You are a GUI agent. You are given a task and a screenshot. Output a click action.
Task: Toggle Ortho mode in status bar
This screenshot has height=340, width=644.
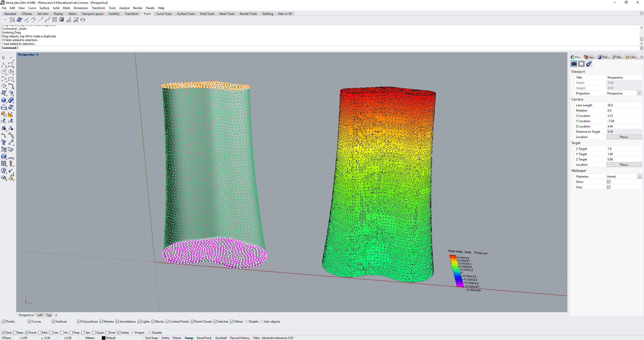point(165,338)
